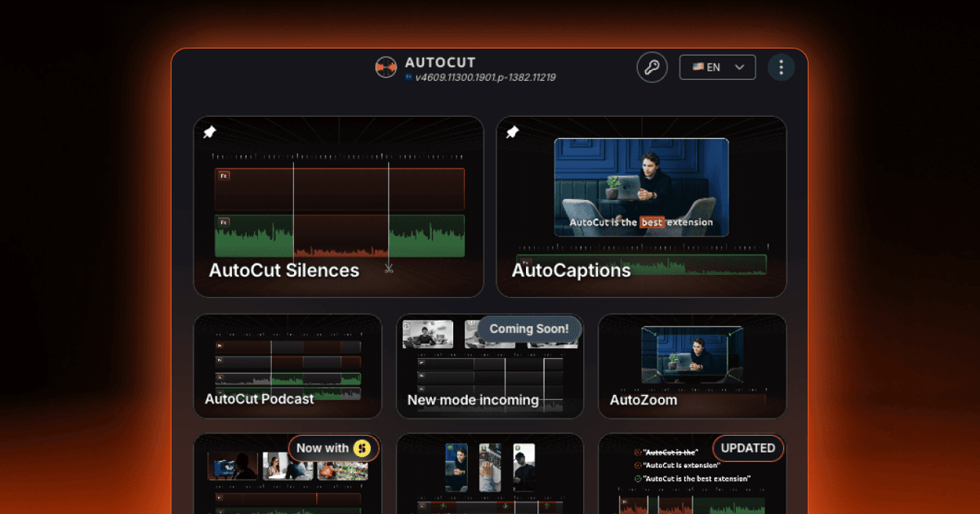Click the Coming Soon! badge
This screenshot has width=980, height=514.
click(529, 329)
